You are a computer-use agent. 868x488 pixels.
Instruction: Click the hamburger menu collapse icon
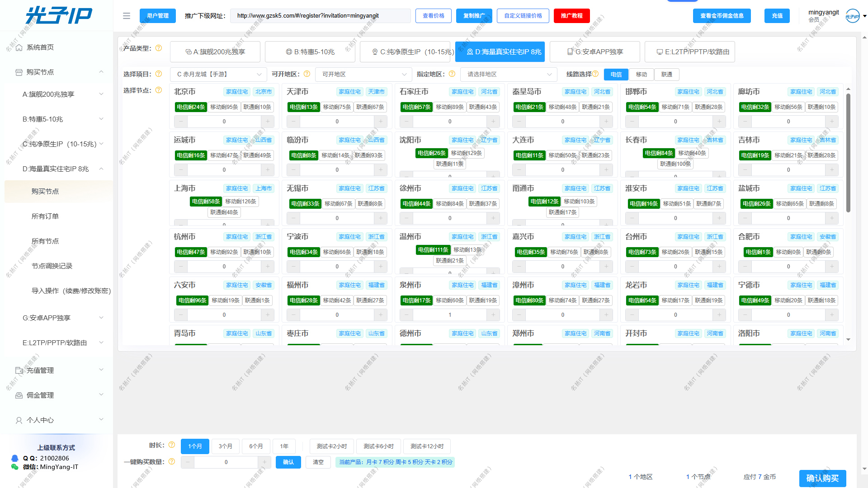click(x=127, y=16)
